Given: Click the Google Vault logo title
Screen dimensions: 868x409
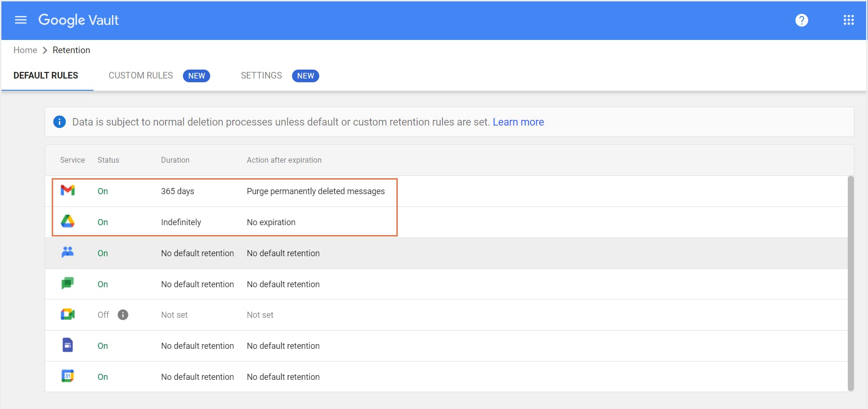Looking at the screenshot, I should 79,20.
